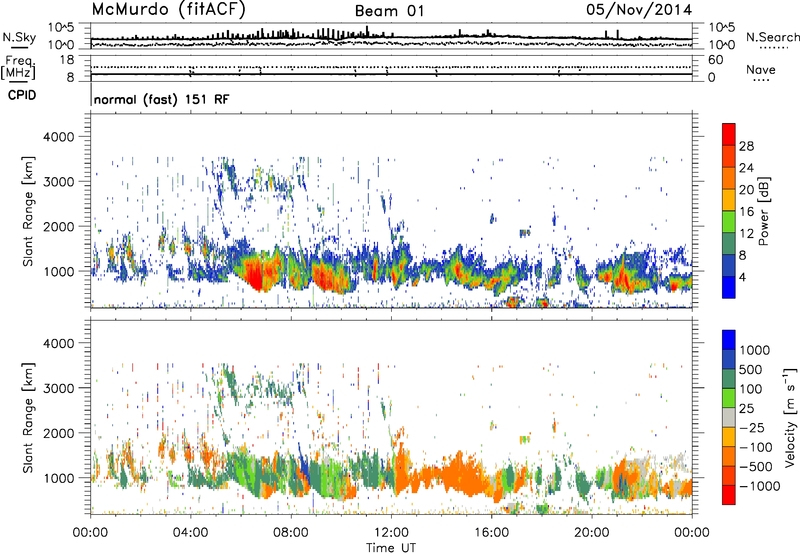Select 'normal (fast) 151 RF' text
Viewport: 800px width, 554px height.
coord(161,99)
